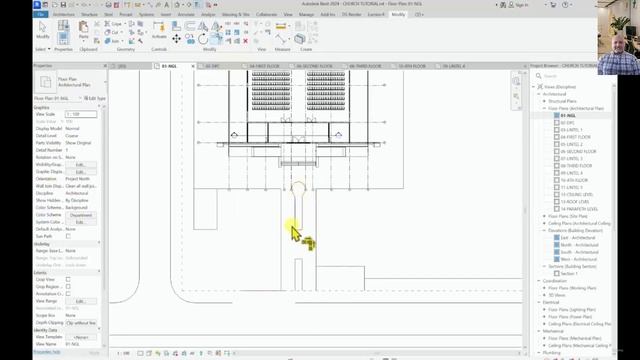Select the Mirror Draw Axis tool
This screenshot has height=360, width=640.
click(x=216, y=26)
